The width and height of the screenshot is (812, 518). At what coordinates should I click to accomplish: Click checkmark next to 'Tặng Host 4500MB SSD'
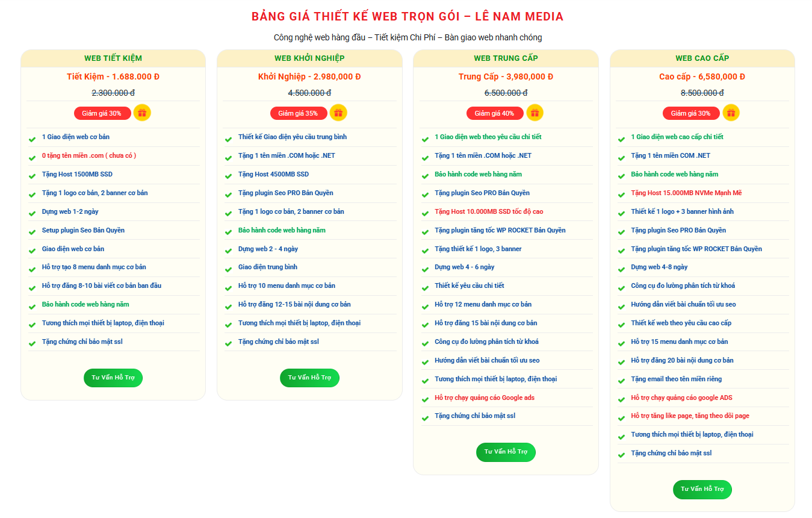pyautogui.click(x=229, y=175)
